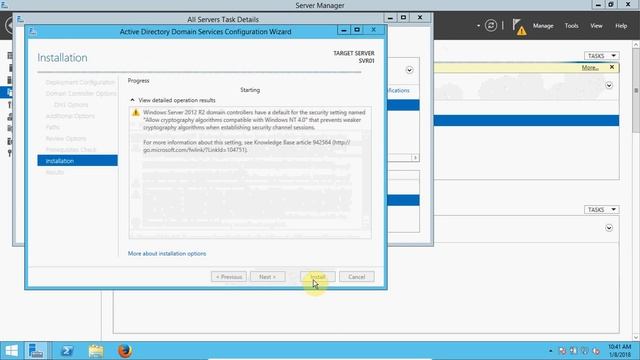Click the Previous button
Image resolution: width=640 pixels, height=360 pixels.
tap(229, 277)
